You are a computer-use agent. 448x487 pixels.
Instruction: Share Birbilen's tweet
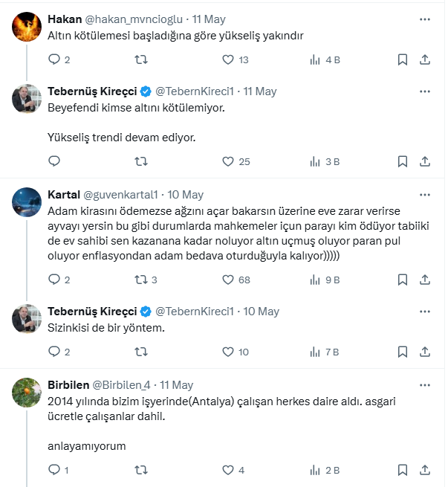425,470
